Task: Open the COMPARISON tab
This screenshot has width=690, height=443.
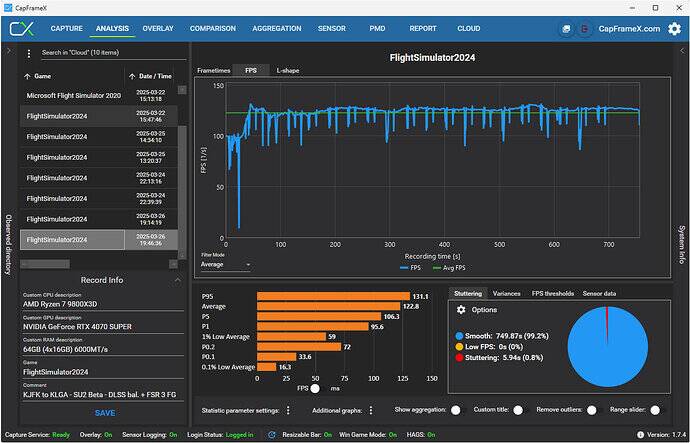Action: (213, 29)
